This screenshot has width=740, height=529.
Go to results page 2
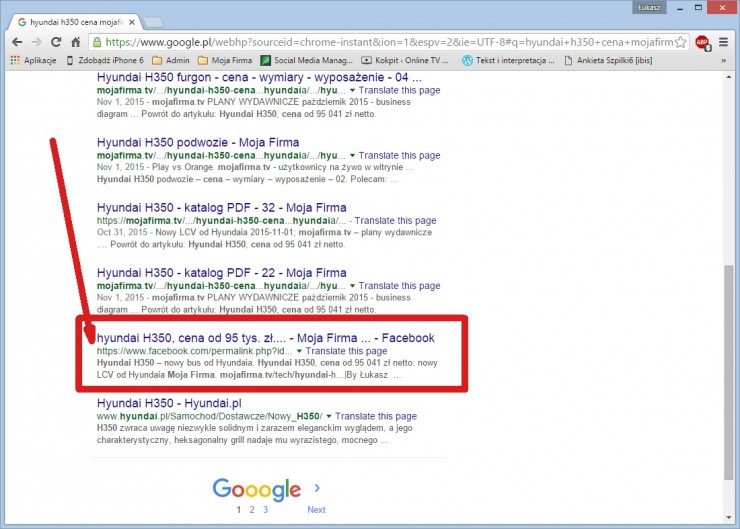[x=252, y=510]
